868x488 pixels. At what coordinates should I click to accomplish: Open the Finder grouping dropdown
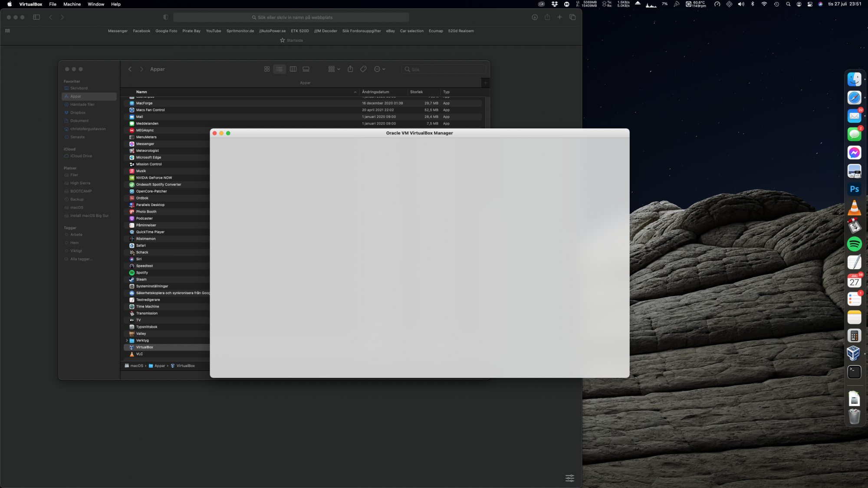(x=334, y=69)
